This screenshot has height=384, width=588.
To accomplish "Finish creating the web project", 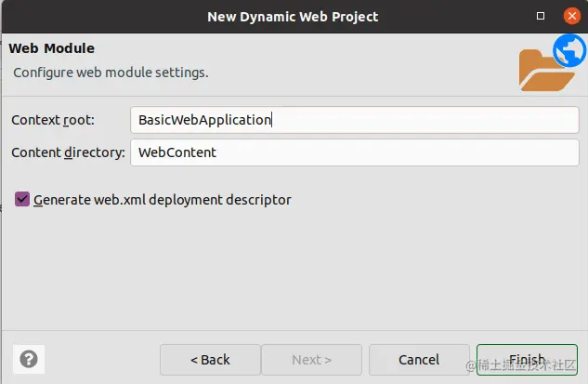I will click(x=527, y=360).
